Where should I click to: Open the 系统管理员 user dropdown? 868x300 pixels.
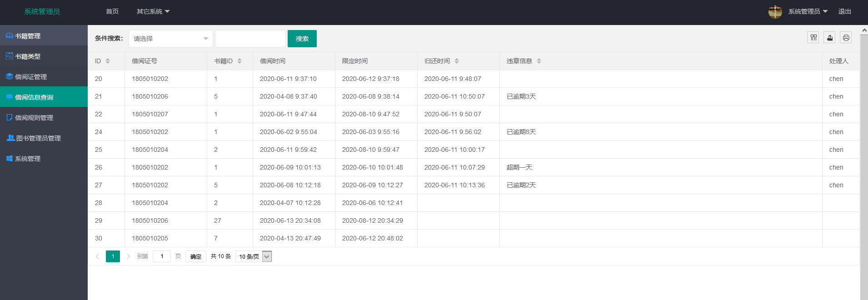click(x=808, y=11)
